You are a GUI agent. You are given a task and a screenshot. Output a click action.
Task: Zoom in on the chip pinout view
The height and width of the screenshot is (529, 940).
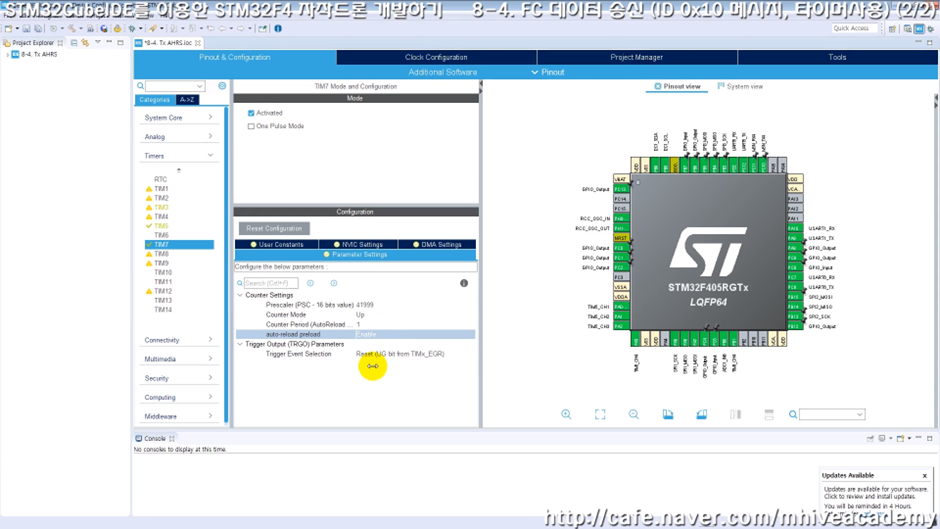pyautogui.click(x=566, y=414)
